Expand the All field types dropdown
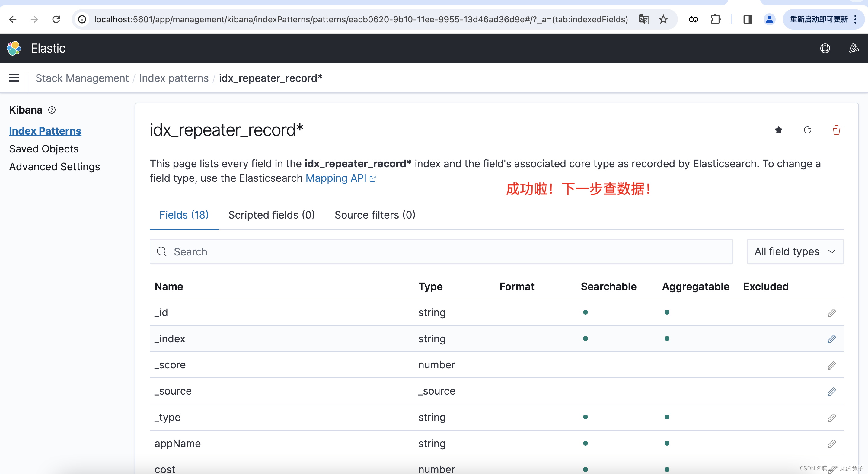 click(x=795, y=251)
